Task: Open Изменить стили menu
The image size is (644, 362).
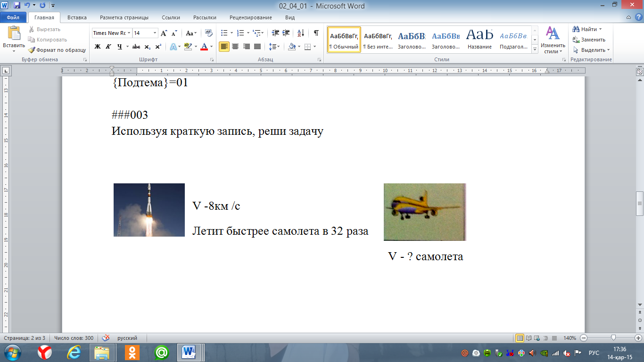Action: (553, 40)
